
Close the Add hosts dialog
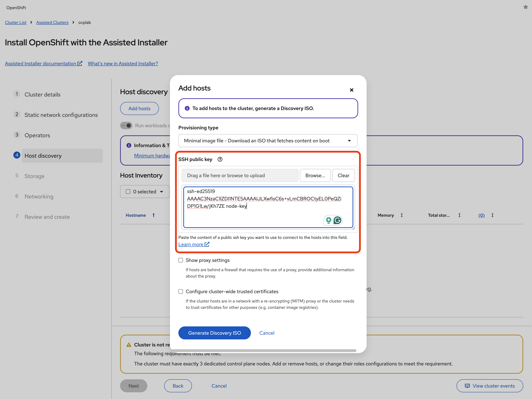point(351,90)
